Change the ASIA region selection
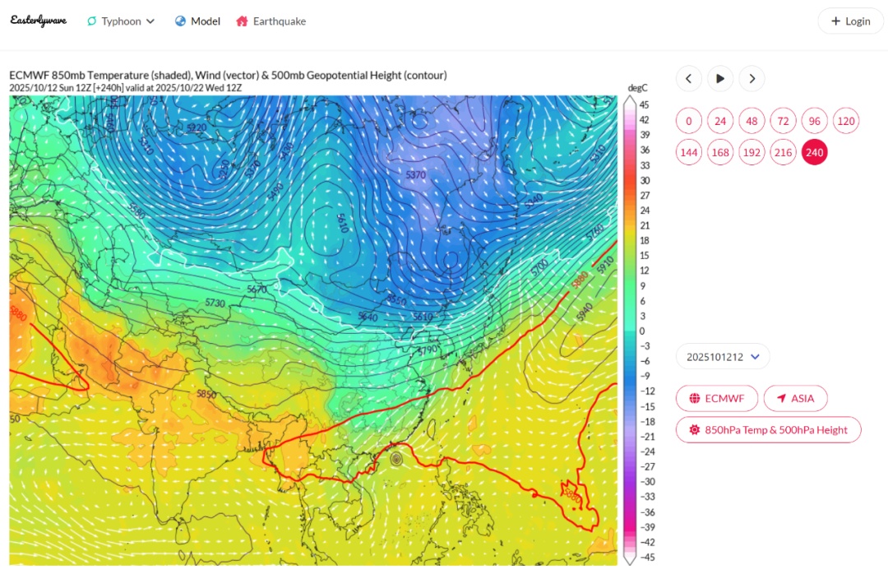Image resolution: width=888 pixels, height=588 pixels. (795, 398)
